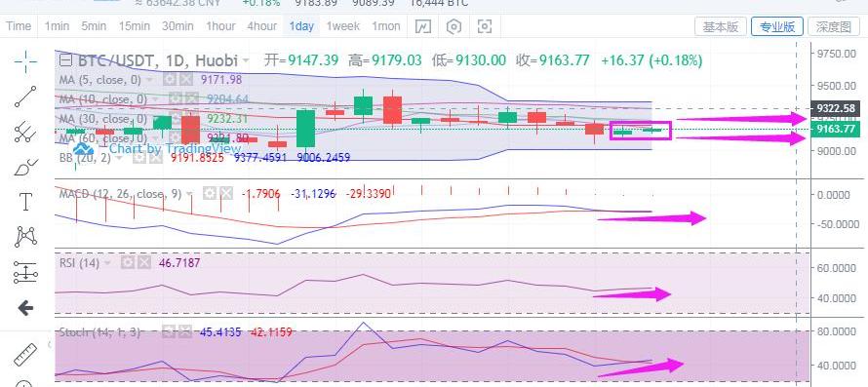Collapse the BTC/USDT legend toggle box

[x=65, y=59]
